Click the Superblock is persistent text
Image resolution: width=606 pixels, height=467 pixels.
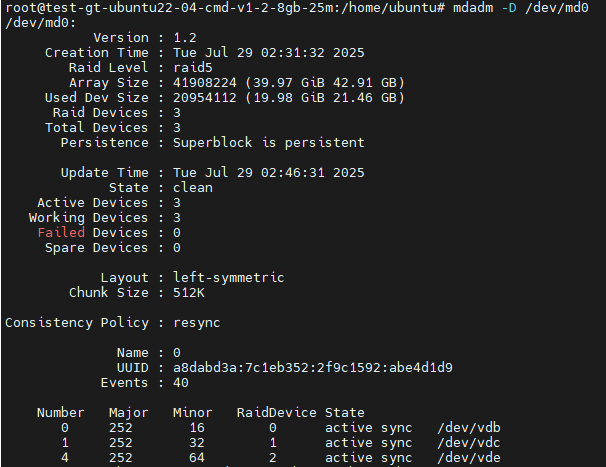tap(269, 143)
